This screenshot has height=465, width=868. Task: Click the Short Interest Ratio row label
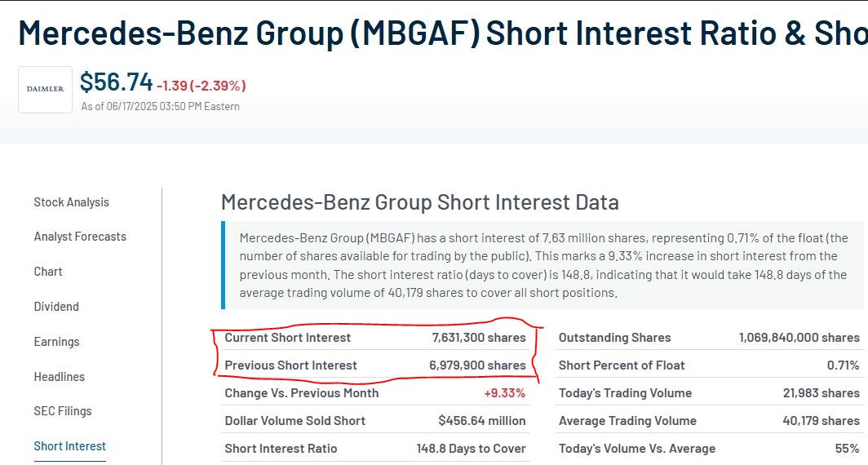pos(281,449)
